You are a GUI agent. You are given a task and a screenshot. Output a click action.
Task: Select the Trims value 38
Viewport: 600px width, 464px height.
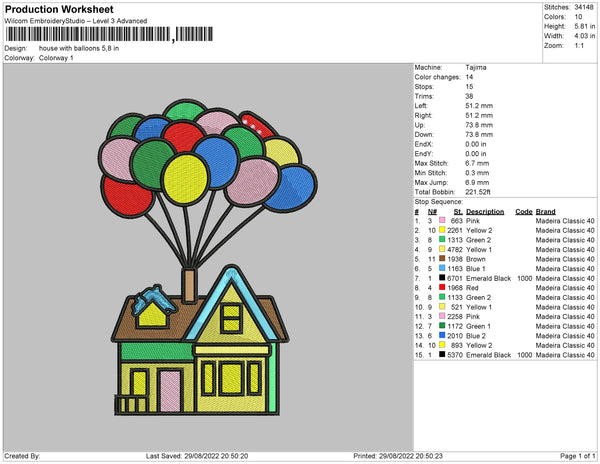[x=469, y=96]
